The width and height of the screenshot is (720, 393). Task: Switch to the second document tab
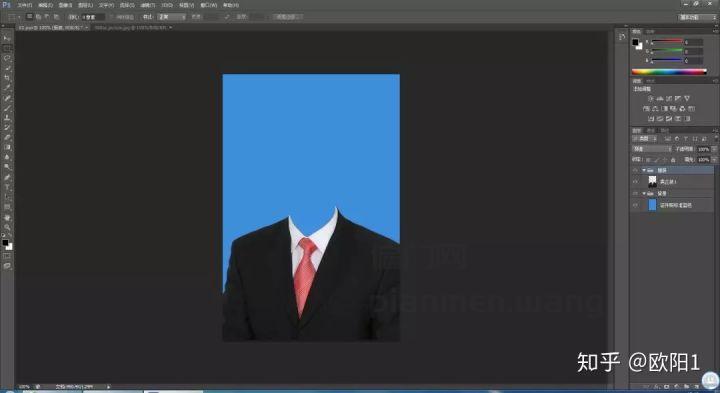[x=133, y=28]
